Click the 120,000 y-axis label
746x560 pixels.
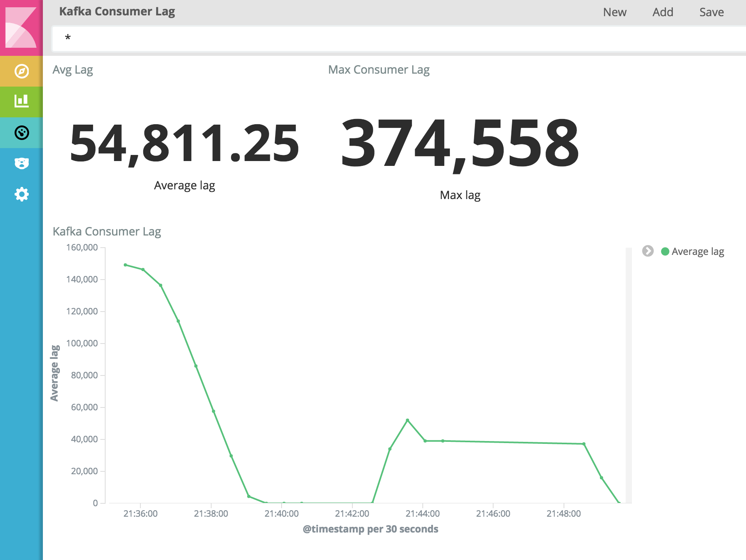[x=82, y=311]
